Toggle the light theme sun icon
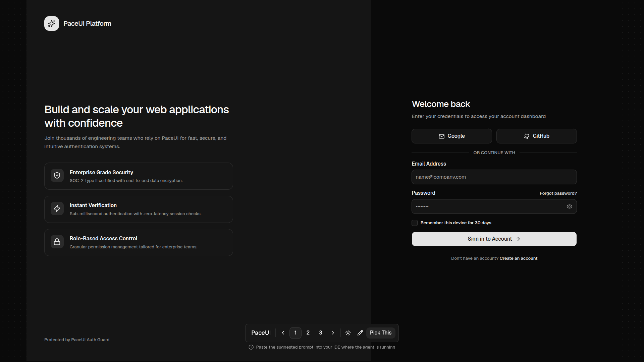This screenshot has width=644, height=362. coord(348,333)
